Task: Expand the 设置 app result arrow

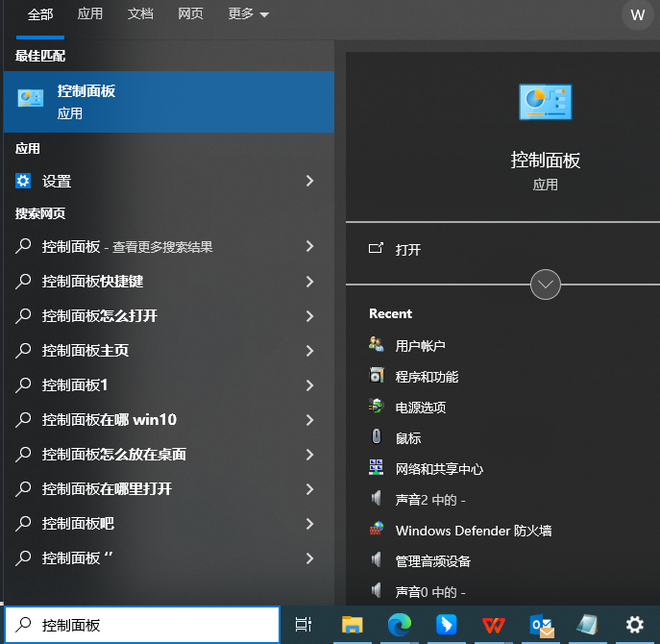Action: (x=309, y=181)
